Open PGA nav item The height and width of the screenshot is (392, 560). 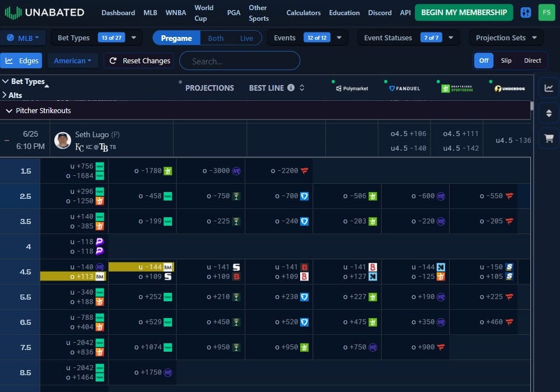[234, 13]
